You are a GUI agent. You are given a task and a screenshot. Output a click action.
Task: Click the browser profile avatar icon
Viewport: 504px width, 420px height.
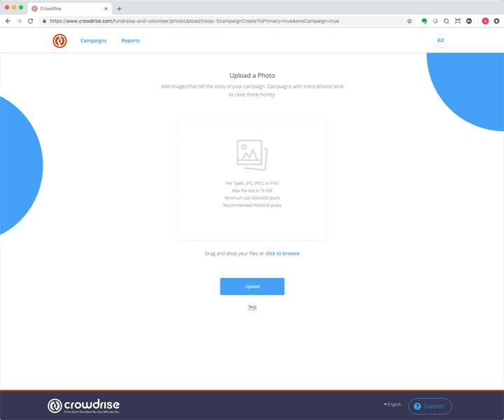click(485, 21)
